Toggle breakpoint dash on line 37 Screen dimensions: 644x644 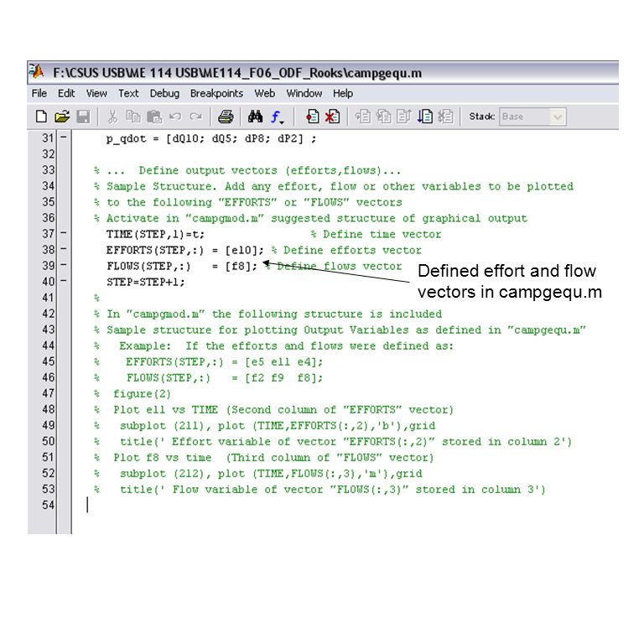[x=64, y=232]
